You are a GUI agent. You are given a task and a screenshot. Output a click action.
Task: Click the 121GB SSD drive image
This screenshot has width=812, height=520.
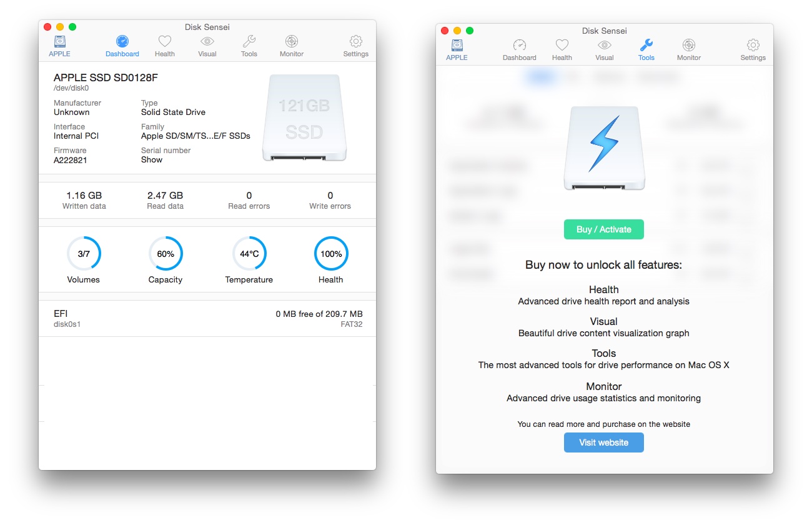tap(304, 118)
